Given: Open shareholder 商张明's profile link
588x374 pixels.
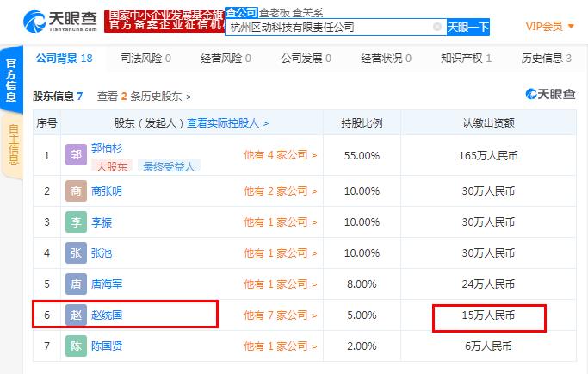Looking at the screenshot, I should click(107, 190).
